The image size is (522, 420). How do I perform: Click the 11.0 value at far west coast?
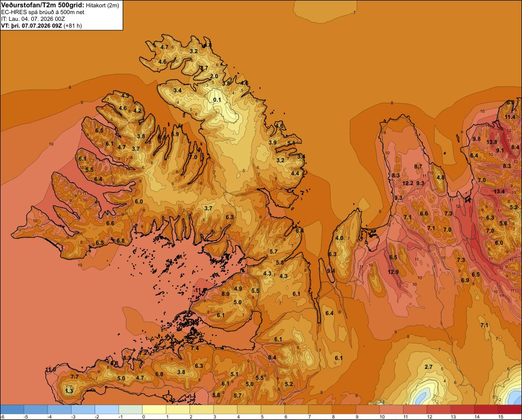point(51,370)
